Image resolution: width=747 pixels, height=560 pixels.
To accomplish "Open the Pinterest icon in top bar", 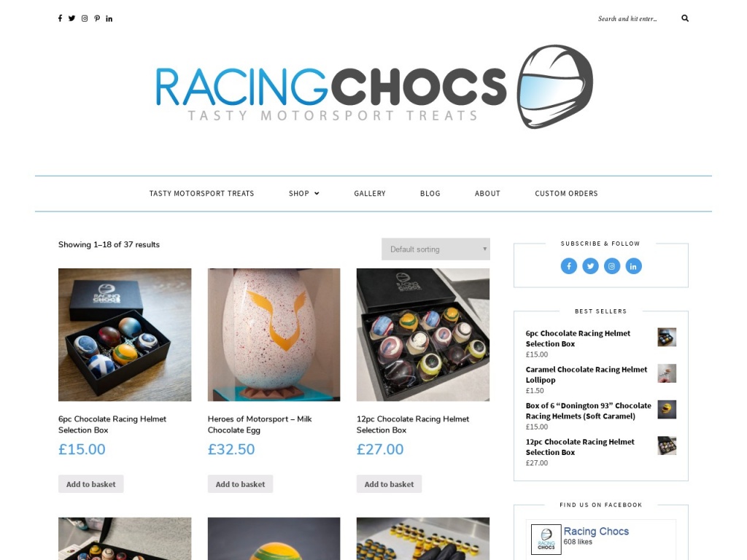I will pos(97,18).
